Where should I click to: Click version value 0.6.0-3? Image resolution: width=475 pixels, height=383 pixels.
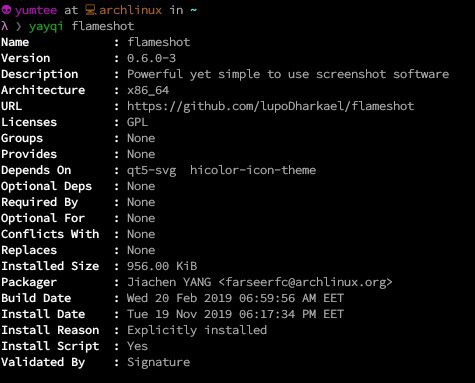click(151, 58)
